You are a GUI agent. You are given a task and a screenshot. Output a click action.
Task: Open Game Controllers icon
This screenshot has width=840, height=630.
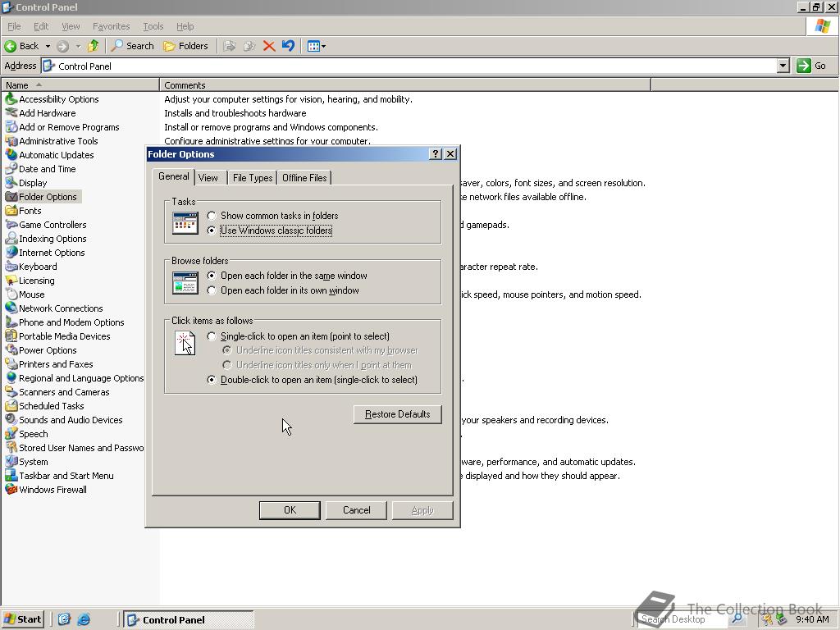coord(11,225)
